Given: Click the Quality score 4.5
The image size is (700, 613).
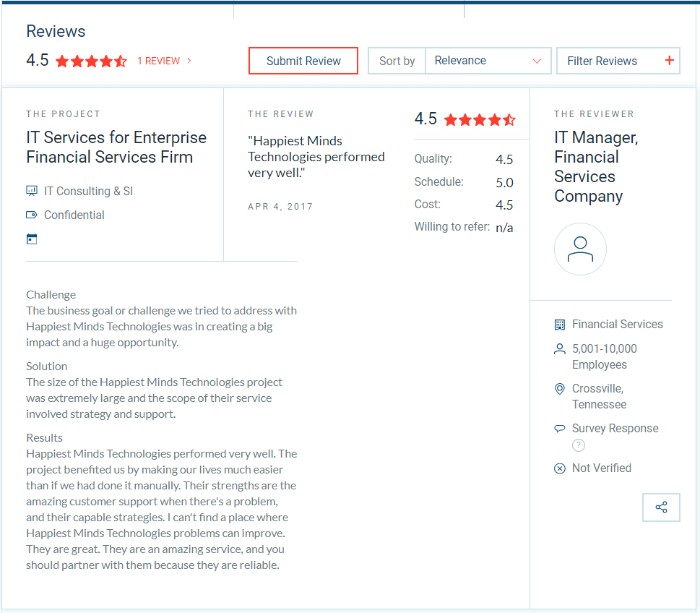Looking at the screenshot, I should pyautogui.click(x=504, y=160).
